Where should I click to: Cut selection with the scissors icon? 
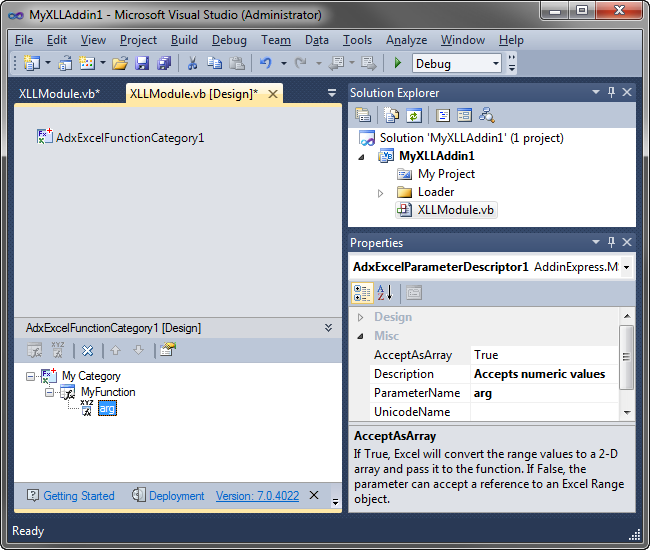[192, 63]
